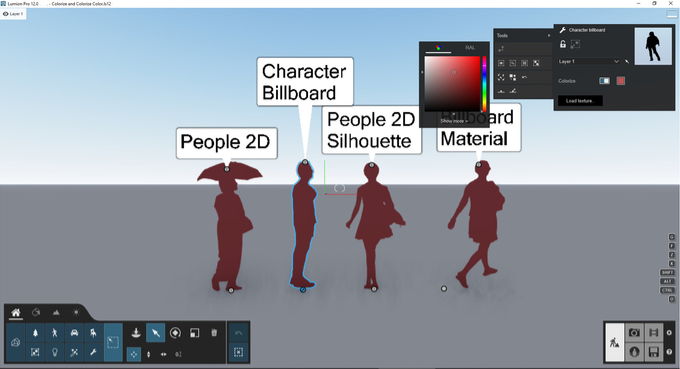
Task: Click the randomize scatter icon in Tools
Action: (x=501, y=77)
